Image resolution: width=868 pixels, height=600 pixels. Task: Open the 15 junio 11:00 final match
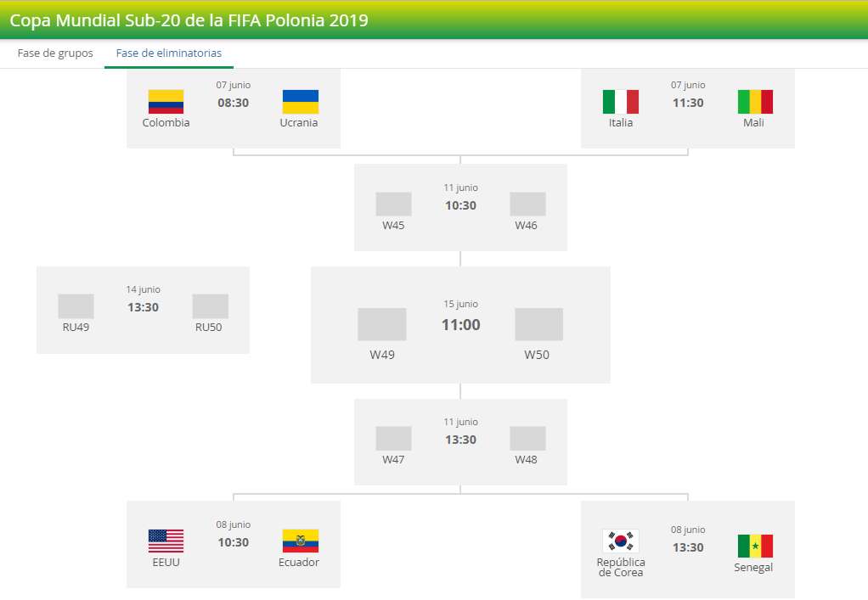[460, 324]
